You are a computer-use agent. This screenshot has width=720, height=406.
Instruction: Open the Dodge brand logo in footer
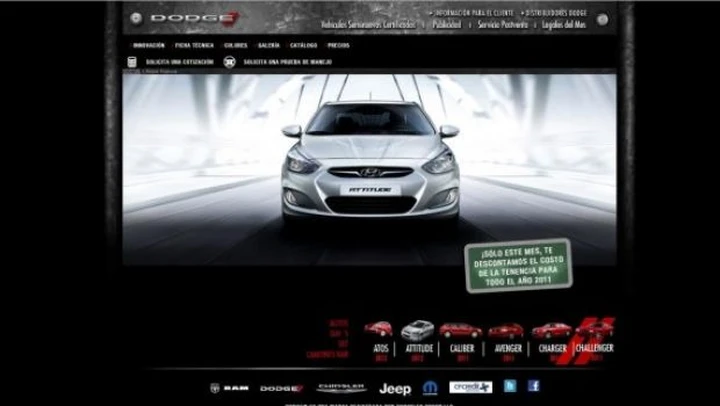click(x=281, y=389)
